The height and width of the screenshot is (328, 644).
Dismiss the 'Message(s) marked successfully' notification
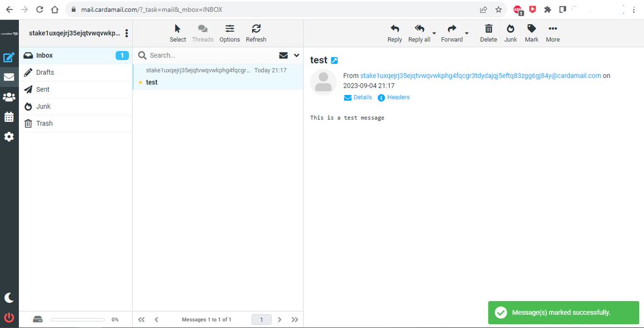click(x=563, y=312)
